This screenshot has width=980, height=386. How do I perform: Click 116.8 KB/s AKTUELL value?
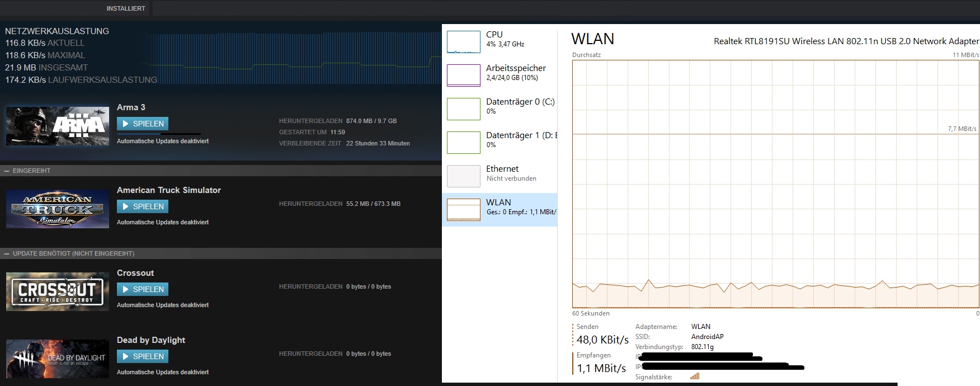pos(45,43)
